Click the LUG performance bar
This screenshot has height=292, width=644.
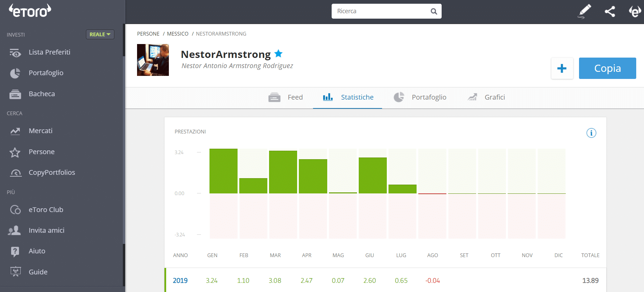click(x=402, y=189)
